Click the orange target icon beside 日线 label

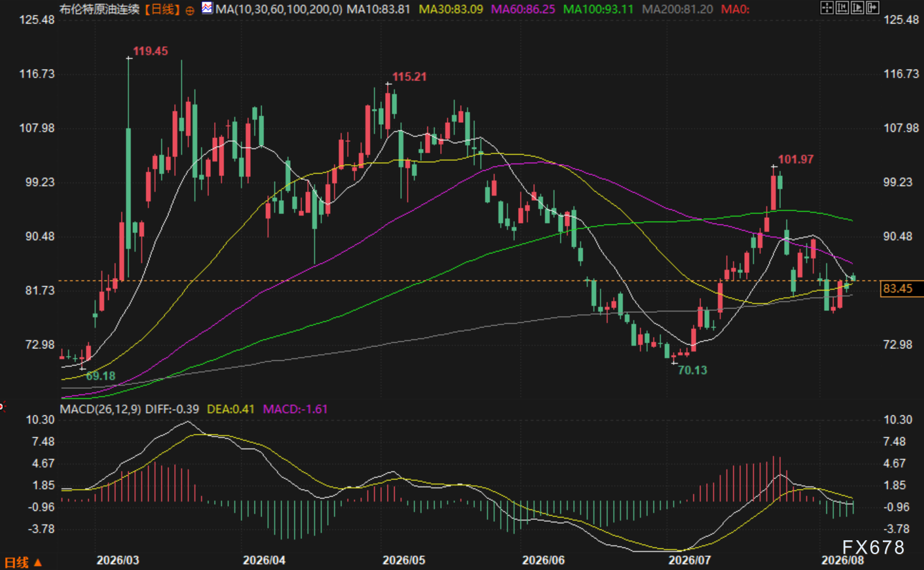tap(190, 10)
